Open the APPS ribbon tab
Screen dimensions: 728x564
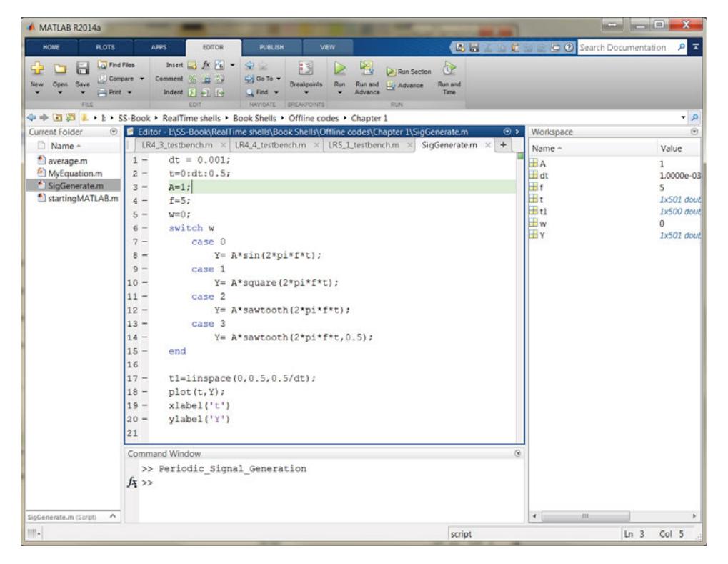pyautogui.click(x=159, y=47)
